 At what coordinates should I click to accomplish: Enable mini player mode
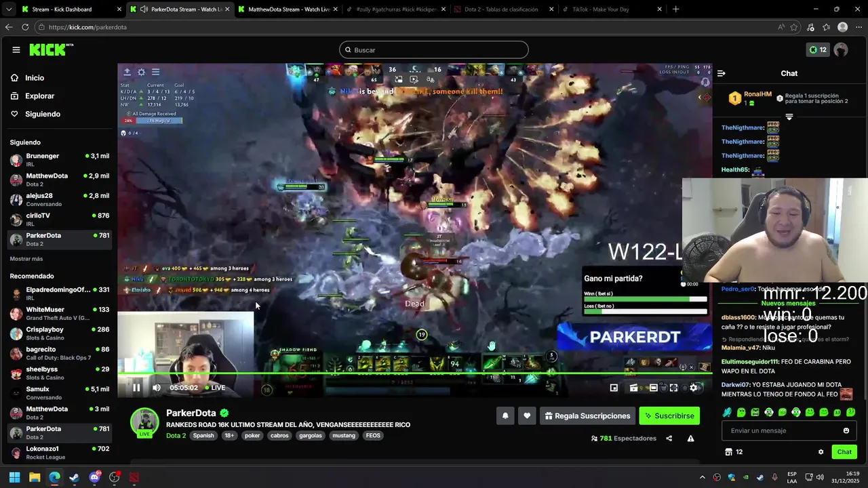click(x=614, y=388)
